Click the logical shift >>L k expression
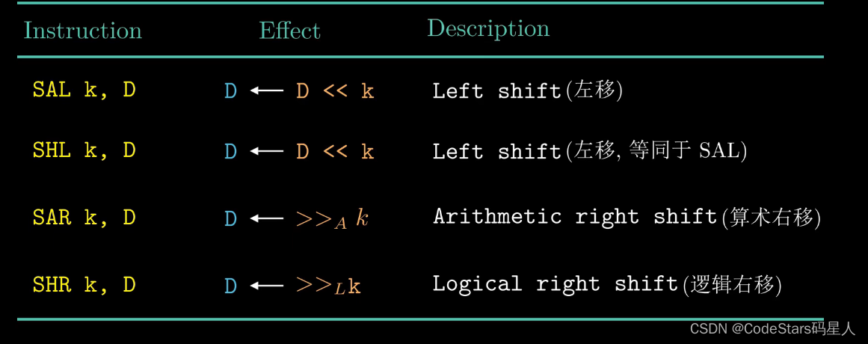The height and width of the screenshot is (344, 868). click(328, 286)
